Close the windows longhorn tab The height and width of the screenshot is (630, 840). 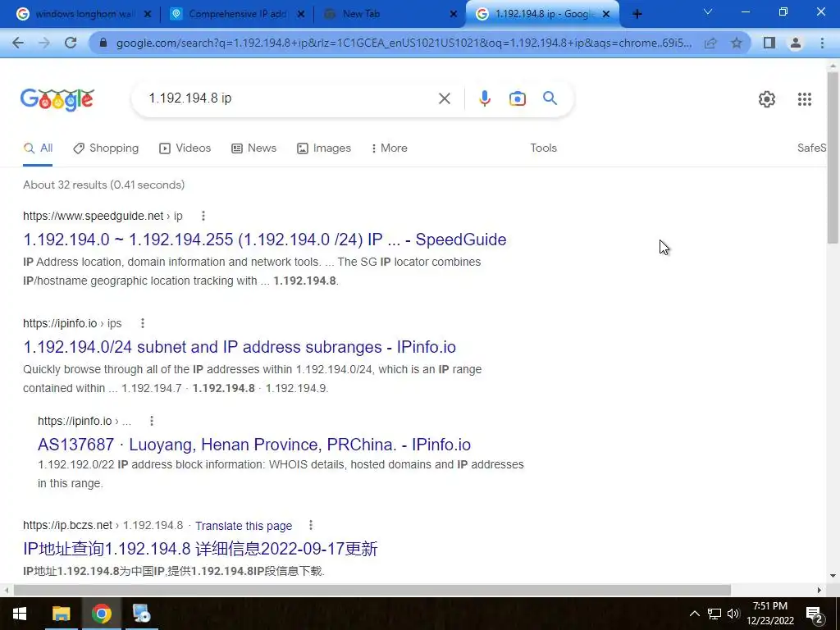click(148, 14)
